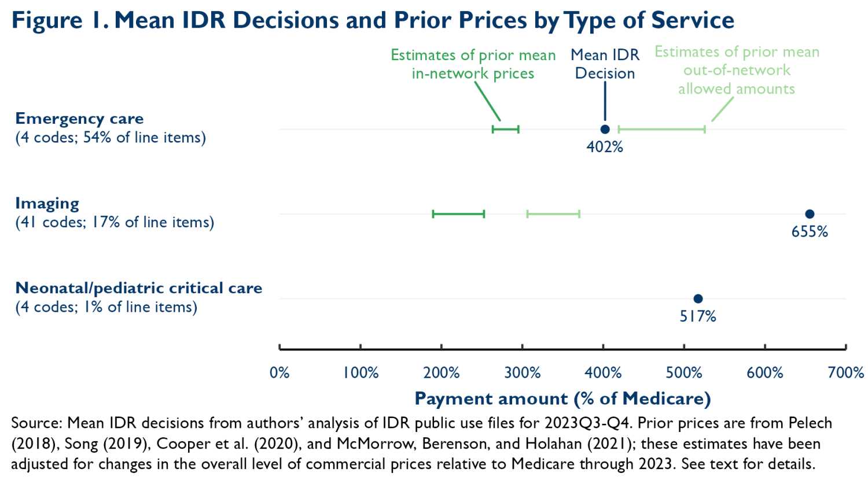The height and width of the screenshot is (484, 868).
Task: Select Emergency care light green out-of-network range bar
Action: pos(661,129)
